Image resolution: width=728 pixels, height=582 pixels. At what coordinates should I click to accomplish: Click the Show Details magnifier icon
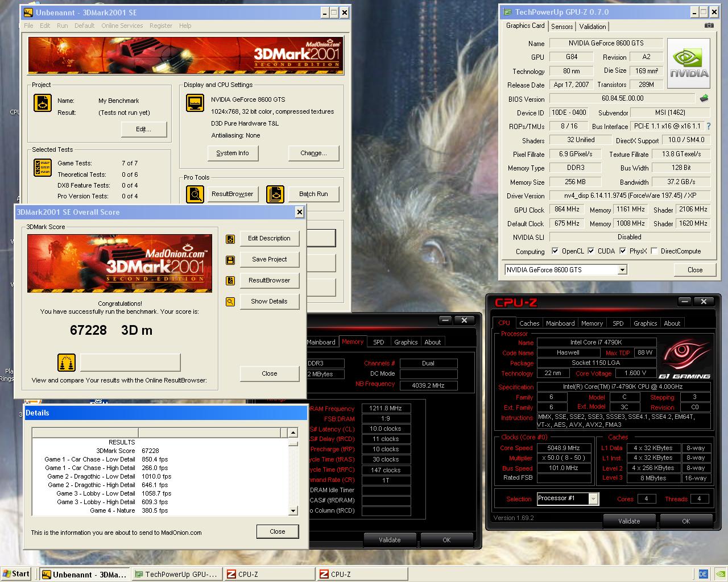click(x=230, y=302)
